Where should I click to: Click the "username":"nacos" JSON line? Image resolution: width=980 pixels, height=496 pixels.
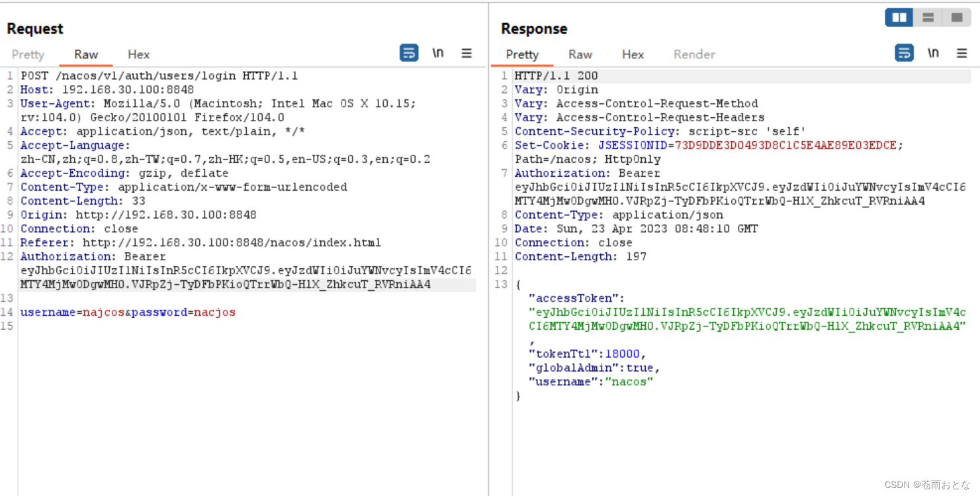[591, 381]
